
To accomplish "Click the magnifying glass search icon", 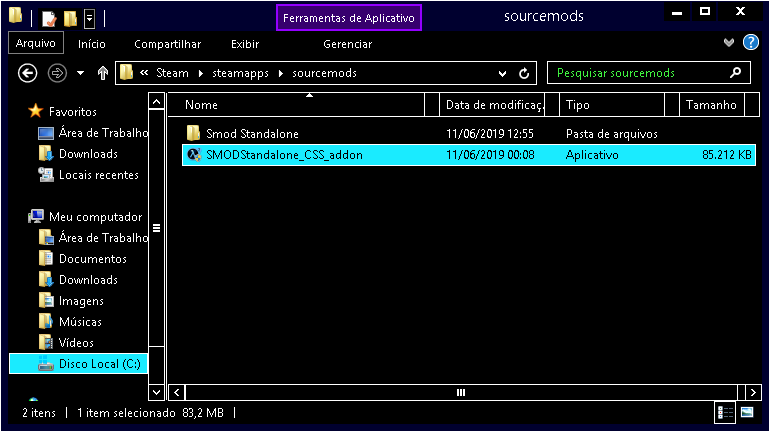I will click(736, 73).
